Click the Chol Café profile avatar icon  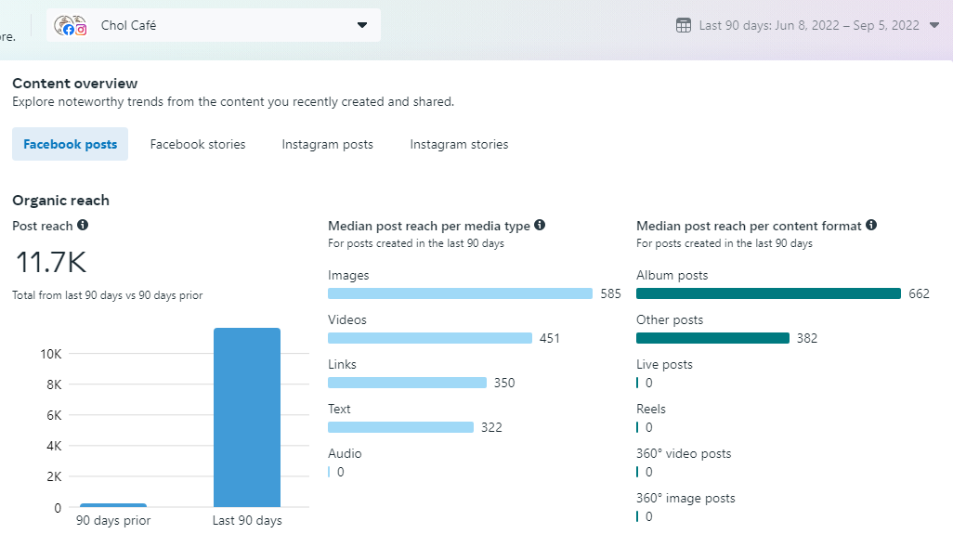coord(71,26)
